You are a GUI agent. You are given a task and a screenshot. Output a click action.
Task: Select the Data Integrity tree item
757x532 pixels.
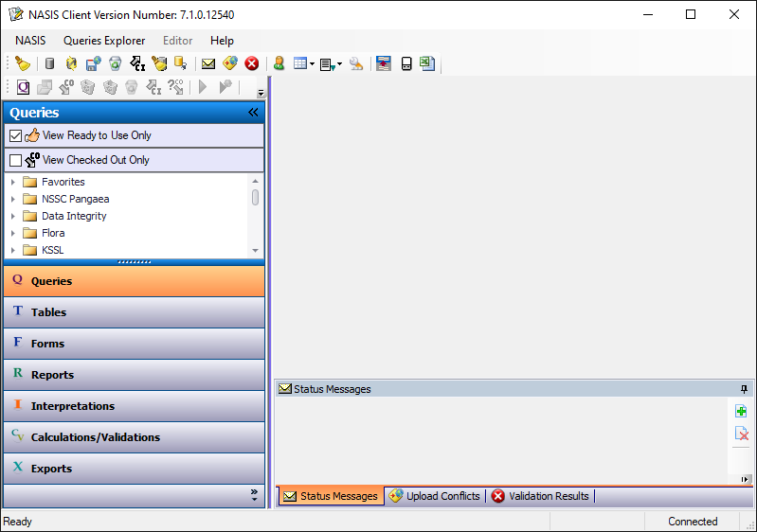coord(74,216)
